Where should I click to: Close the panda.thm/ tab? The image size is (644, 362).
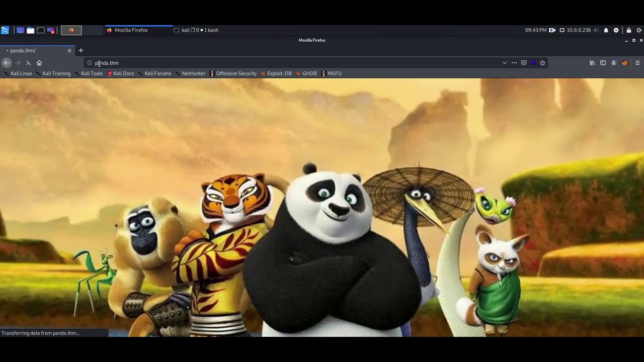click(69, 50)
